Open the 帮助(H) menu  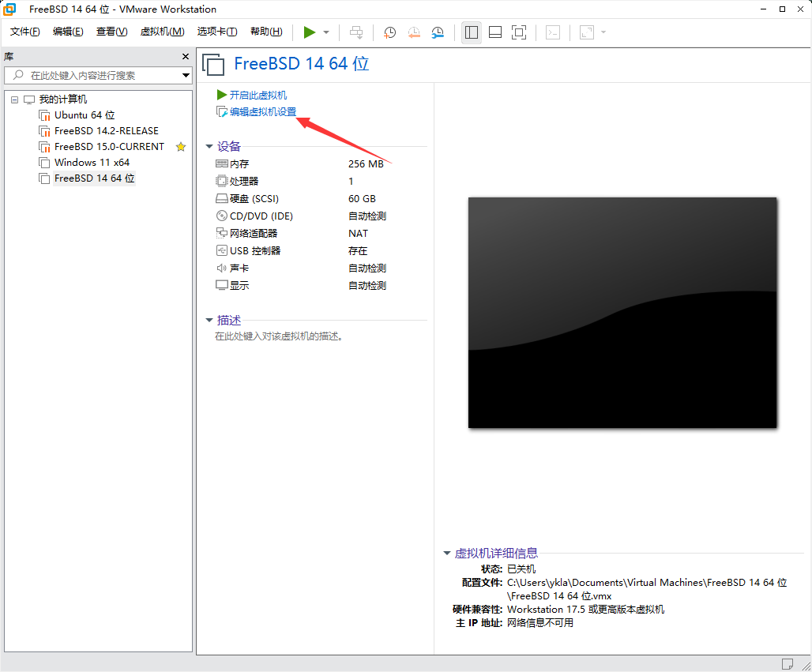(x=266, y=32)
